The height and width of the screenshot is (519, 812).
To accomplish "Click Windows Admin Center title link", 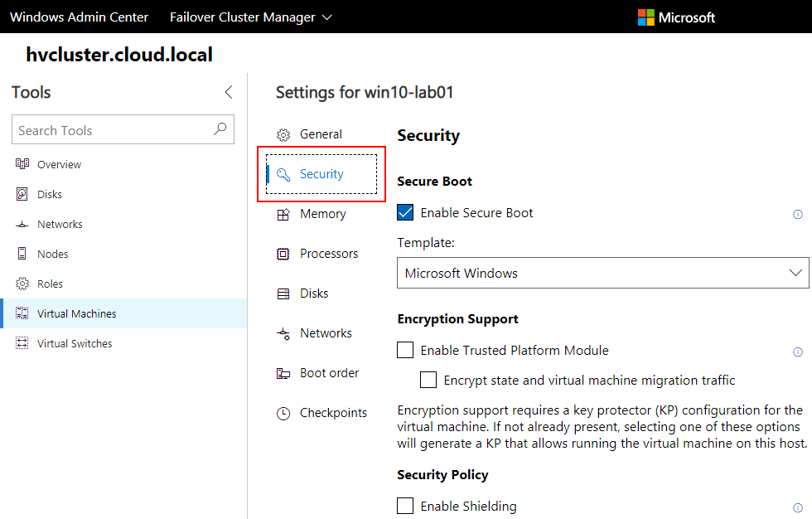I will pyautogui.click(x=80, y=17).
